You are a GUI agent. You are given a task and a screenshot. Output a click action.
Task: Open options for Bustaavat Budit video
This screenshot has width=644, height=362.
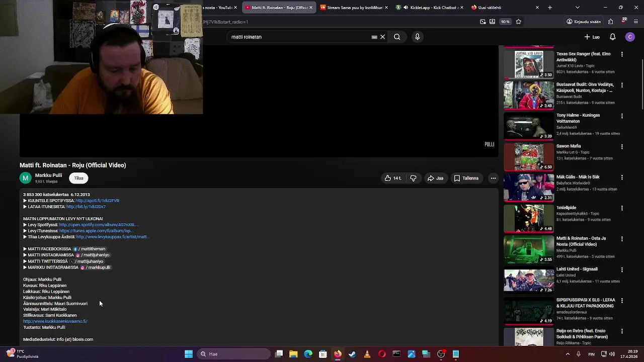coord(622,85)
